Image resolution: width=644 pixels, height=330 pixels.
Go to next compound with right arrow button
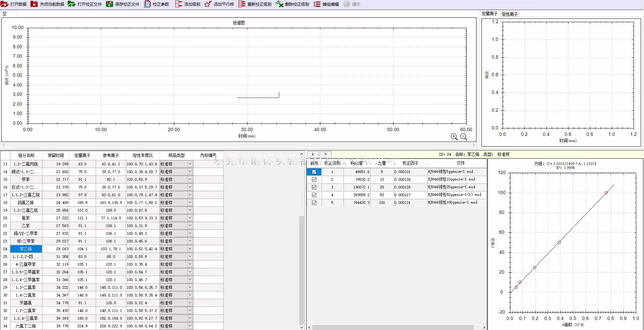(x=325, y=154)
